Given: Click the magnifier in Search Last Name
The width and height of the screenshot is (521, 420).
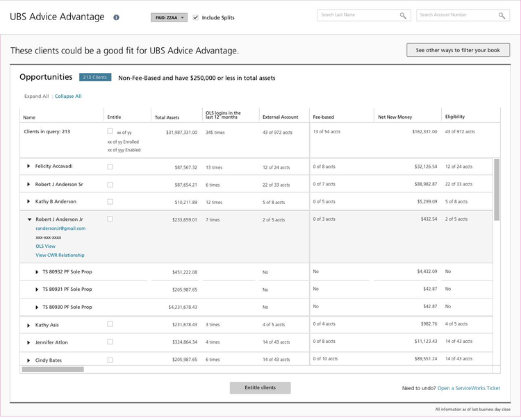Looking at the screenshot, I should [403, 15].
